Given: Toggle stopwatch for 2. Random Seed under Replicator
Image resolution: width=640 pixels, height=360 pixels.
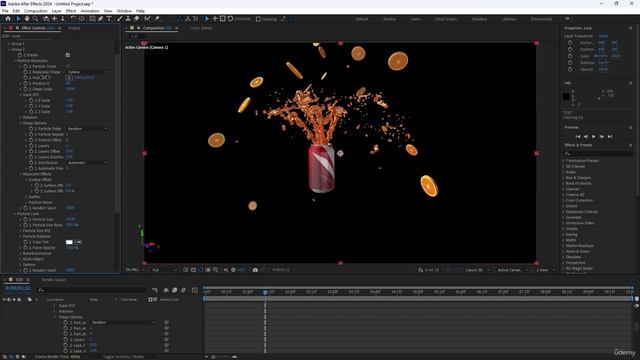Looking at the screenshot, I should point(25,208).
